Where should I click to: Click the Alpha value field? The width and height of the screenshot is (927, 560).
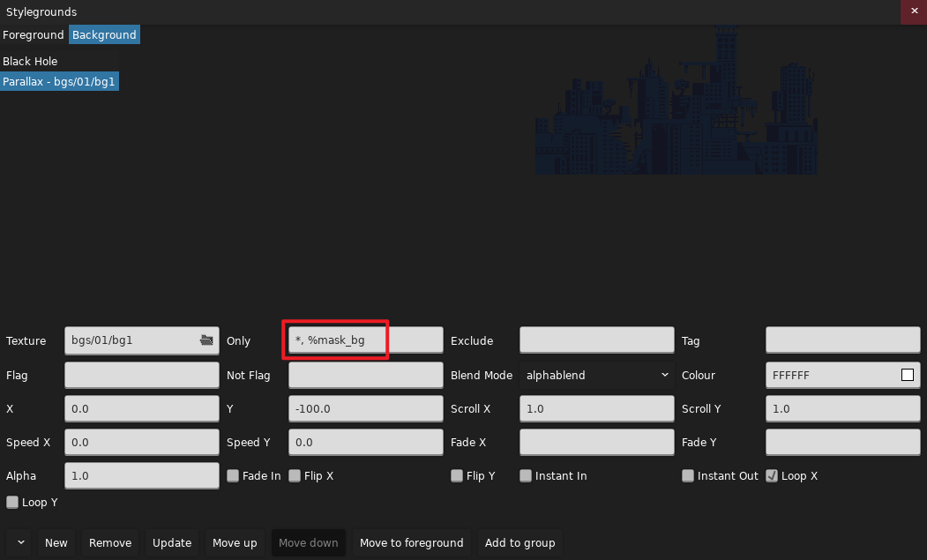coord(142,476)
